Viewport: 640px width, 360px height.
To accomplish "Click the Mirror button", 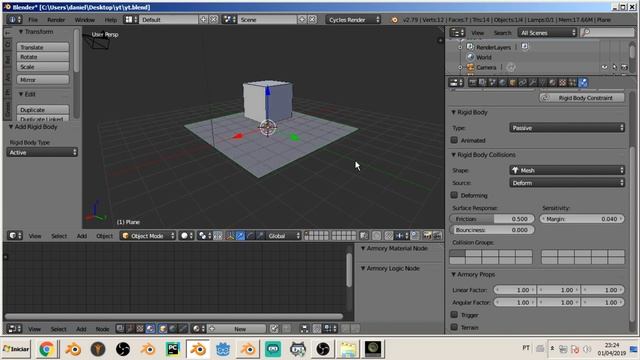I will [43, 80].
